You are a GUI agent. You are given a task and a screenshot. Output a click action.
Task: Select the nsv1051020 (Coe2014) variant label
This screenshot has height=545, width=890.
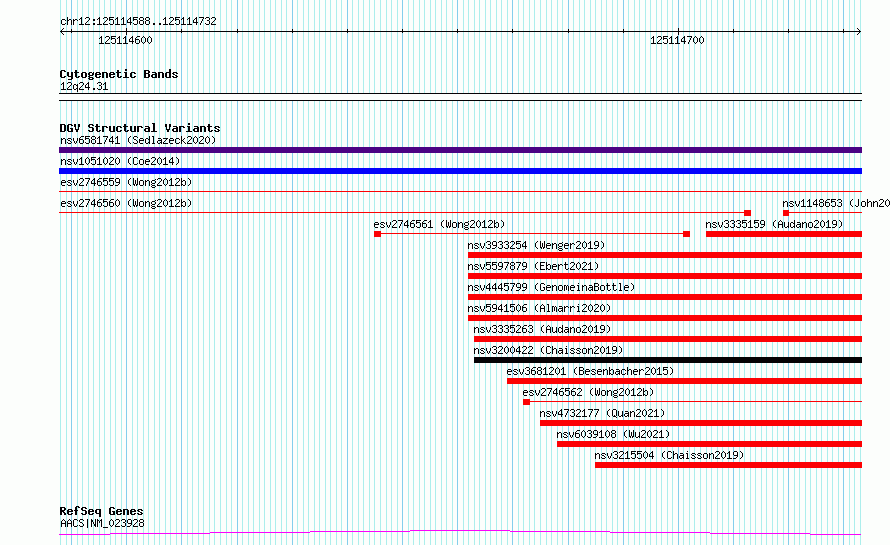tap(120, 161)
